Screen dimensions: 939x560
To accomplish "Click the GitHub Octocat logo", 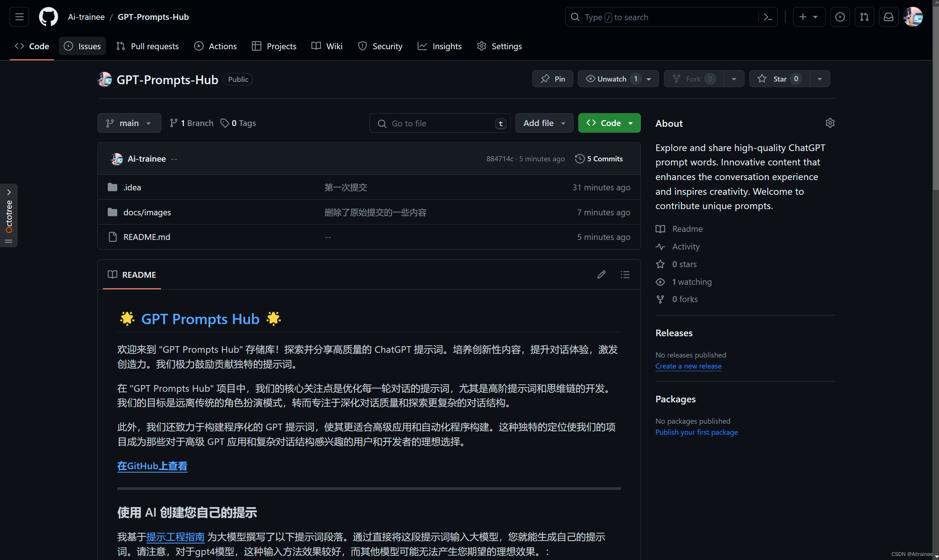I will [48, 17].
